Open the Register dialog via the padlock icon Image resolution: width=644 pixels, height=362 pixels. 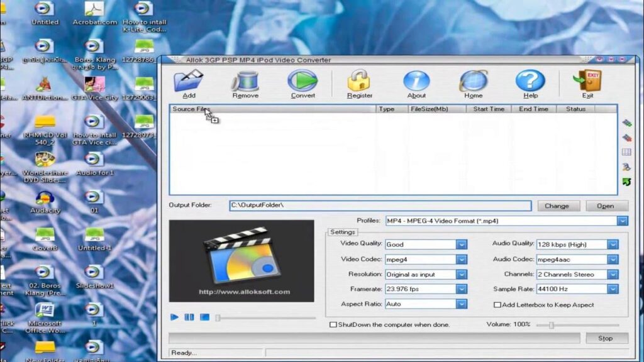point(359,81)
